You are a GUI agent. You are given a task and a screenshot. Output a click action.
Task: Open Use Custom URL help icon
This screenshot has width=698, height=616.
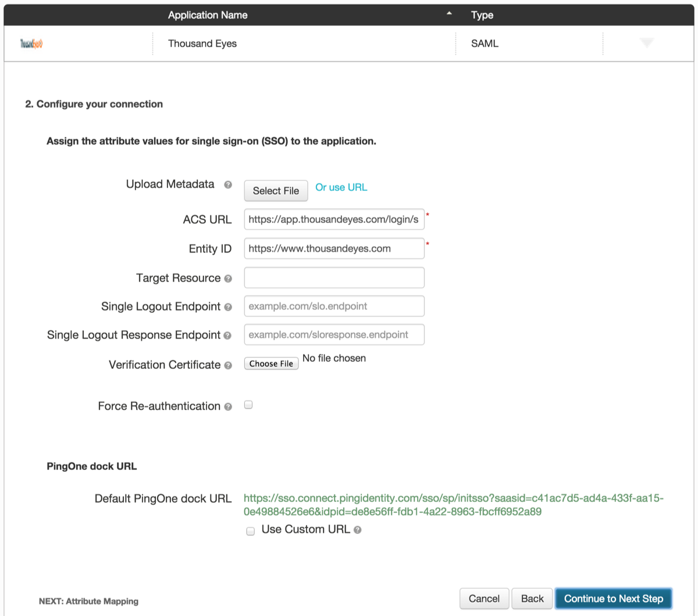(358, 530)
